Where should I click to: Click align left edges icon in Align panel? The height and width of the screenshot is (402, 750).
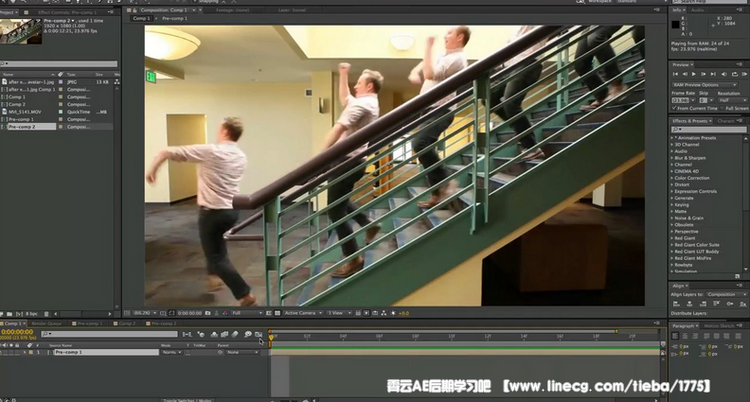click(676, 303)
